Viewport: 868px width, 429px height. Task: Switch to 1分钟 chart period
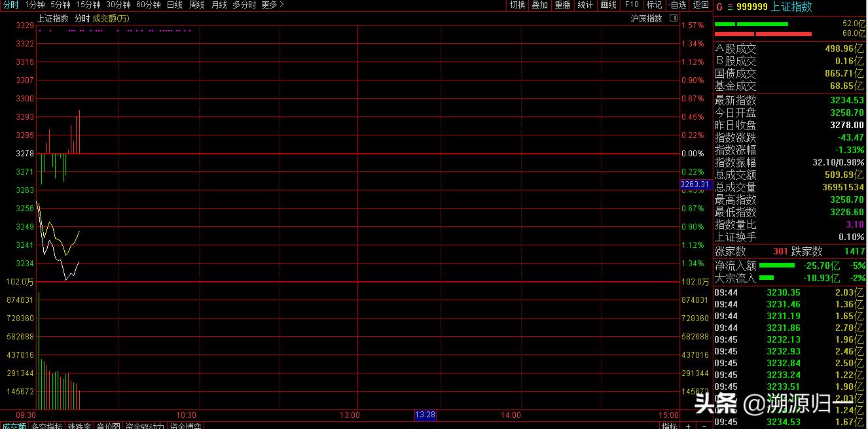[35, 5]
